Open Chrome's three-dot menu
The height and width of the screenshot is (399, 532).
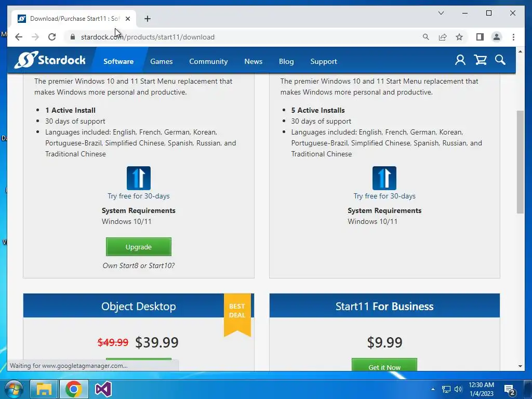click(x=513, y=37)
